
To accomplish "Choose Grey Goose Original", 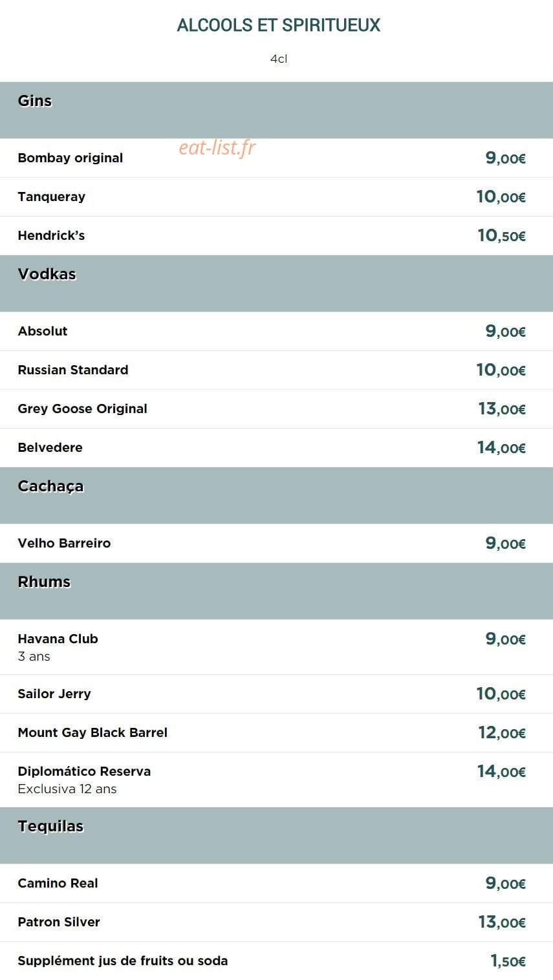I will coord(83,409).
